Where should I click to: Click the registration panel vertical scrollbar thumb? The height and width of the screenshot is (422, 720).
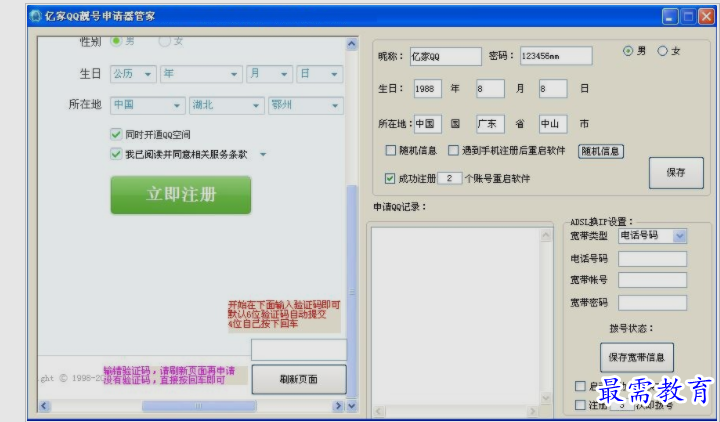pos(352,292)
